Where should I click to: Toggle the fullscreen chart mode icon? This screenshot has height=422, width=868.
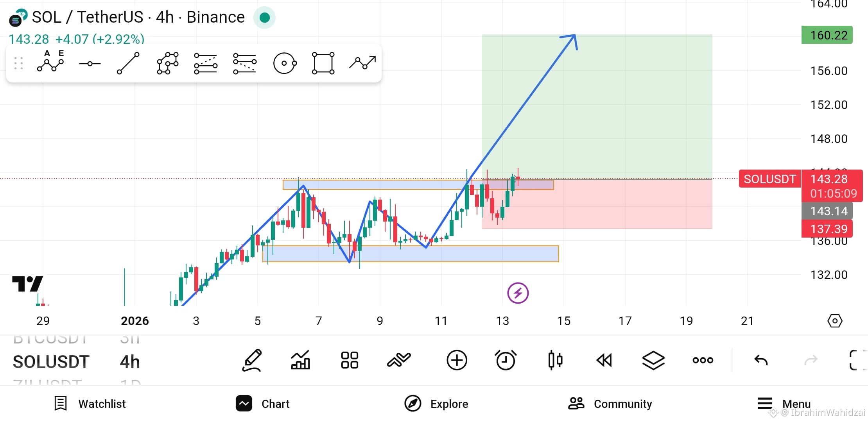coord(858,360)
